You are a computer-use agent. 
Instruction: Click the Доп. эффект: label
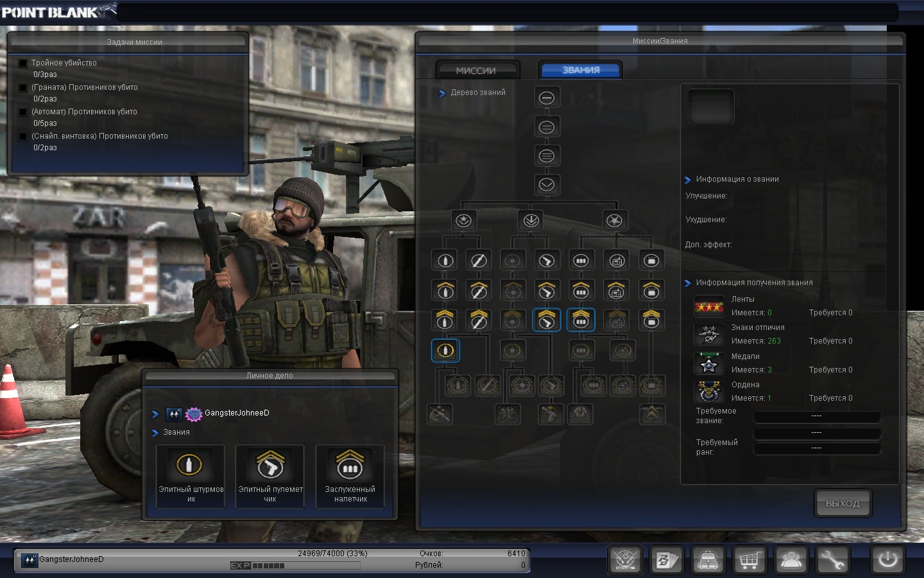tap(708, 245)
